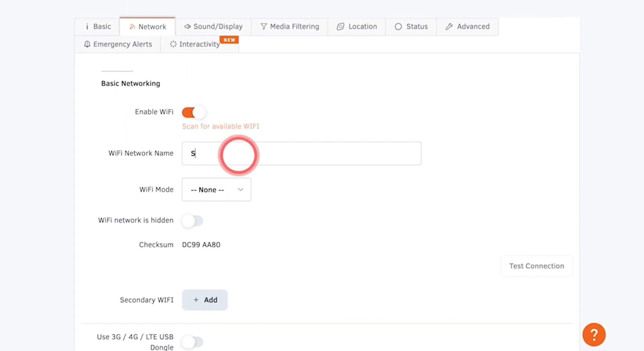Click the NEW badge on the Interactivity tab
This screenshot has height=351, width=644.
(229, 40)
